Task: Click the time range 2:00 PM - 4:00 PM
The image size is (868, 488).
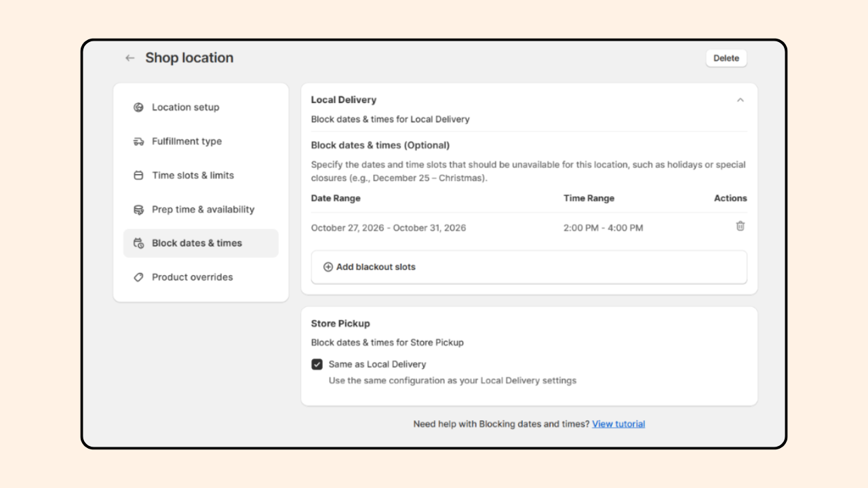Action: (x=604, y=228)
